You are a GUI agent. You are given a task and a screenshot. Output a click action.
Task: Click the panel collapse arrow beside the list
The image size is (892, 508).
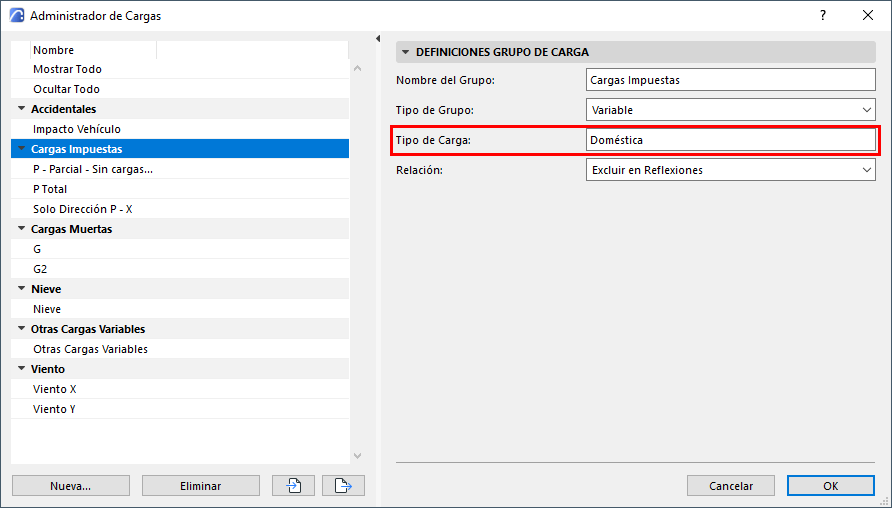tap(378, 39)
